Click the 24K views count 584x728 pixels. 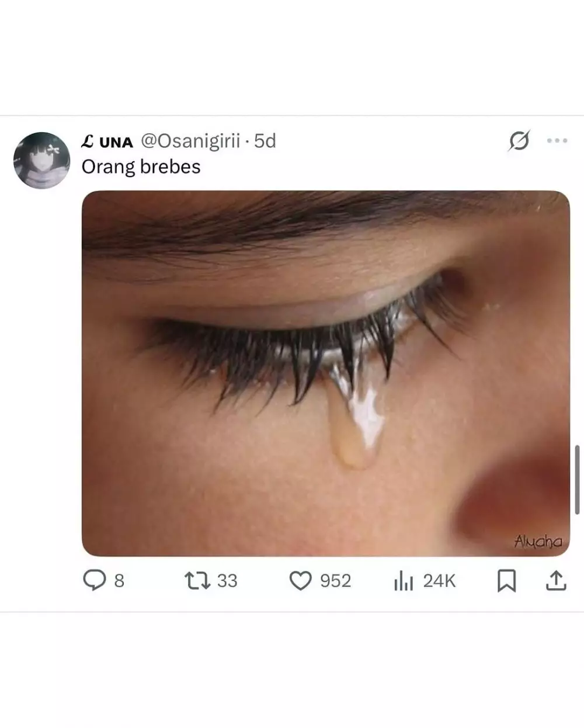pos(439,581)
